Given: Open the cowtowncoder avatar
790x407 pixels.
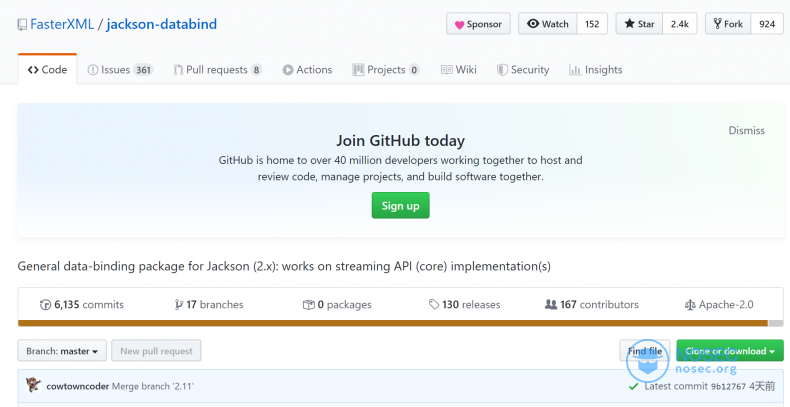Looking at the screenshot, I should pyautogui.click(x=33, y=386).
